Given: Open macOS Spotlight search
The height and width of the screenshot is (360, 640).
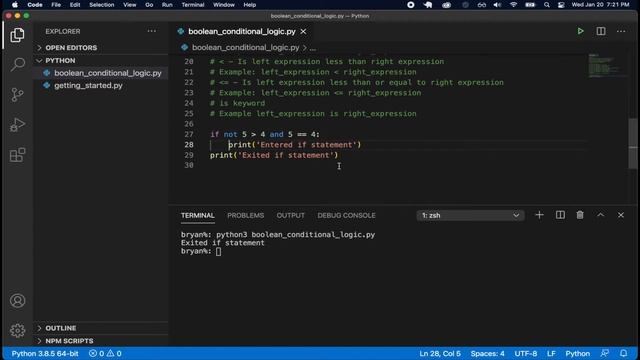Looking at the screenshot, I should click(547, 5).
